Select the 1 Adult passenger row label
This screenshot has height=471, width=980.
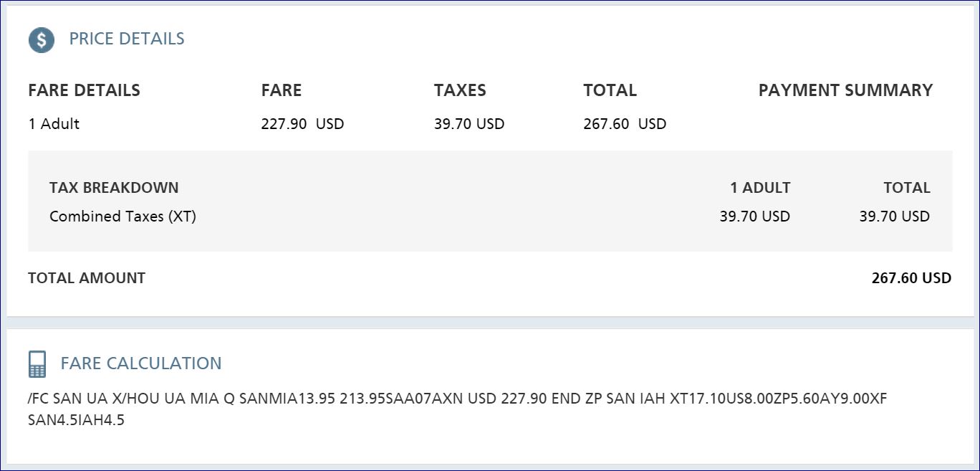tap(54, 124)
